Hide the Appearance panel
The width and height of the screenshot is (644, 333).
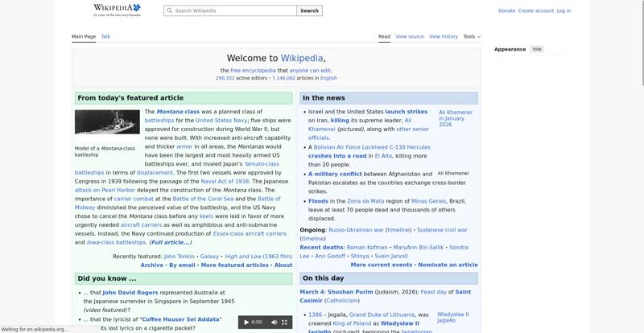click(537, 49)
